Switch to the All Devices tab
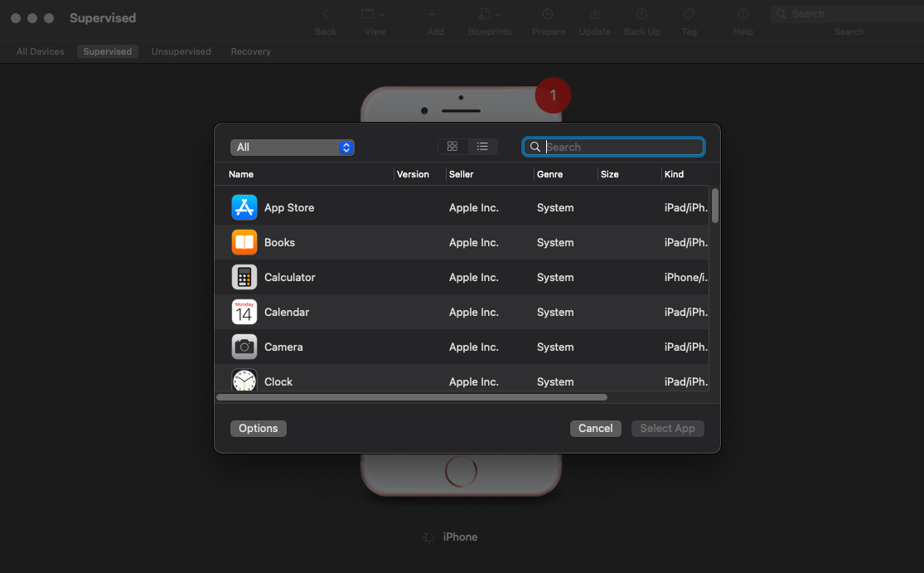 coord(40,51)
